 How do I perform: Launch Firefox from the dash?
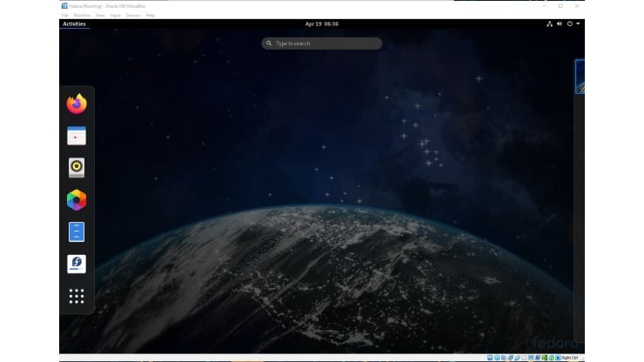pyautogui.click(x=77, y=104)
